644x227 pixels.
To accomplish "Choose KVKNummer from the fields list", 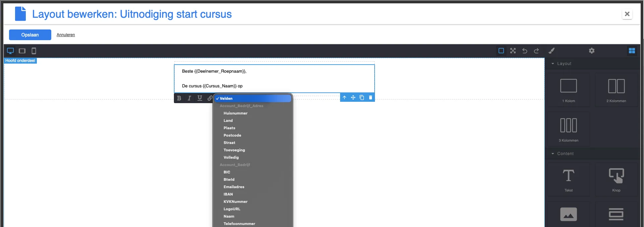I will [253, 202].
